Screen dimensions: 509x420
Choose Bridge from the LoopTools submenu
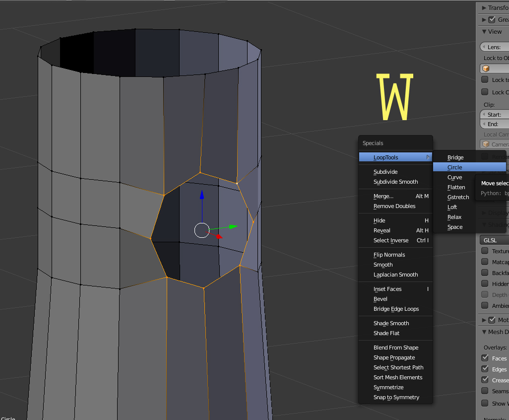coord(455,157)
